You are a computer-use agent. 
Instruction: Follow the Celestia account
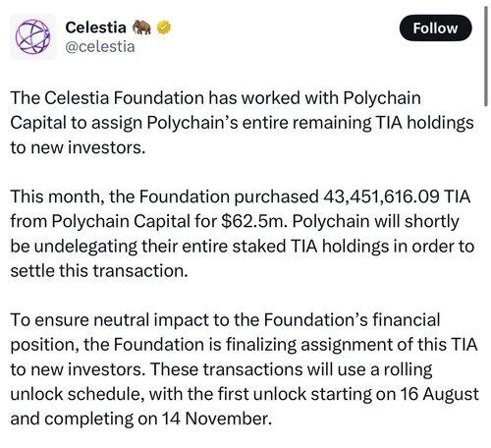tap(435, 28)
